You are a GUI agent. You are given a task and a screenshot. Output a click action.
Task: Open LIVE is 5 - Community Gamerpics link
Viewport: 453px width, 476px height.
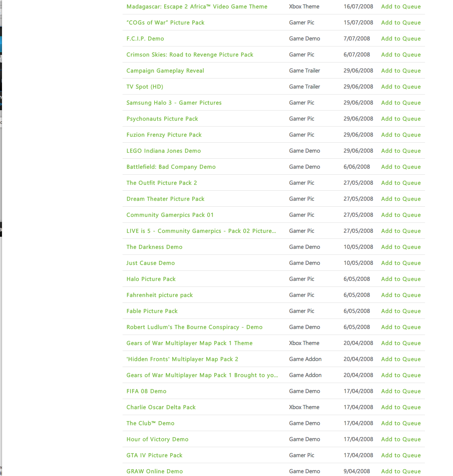coord(201,231)
